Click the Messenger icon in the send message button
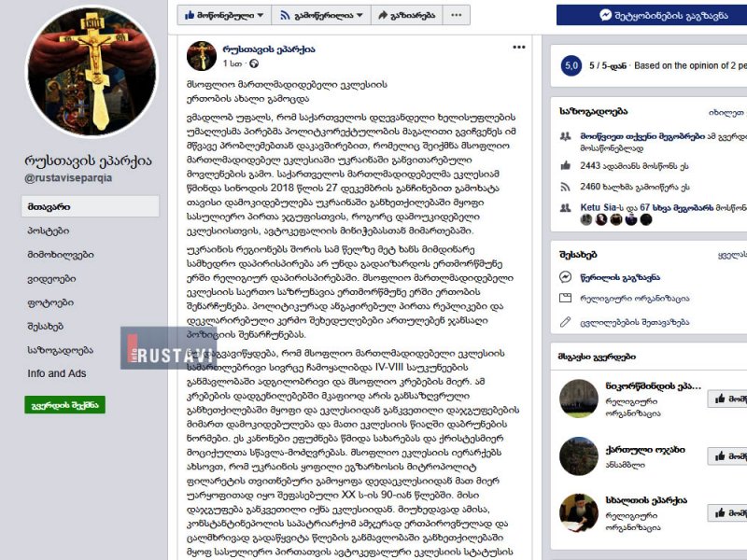Viewport: 747px width, 560px height. pos(605,15)
